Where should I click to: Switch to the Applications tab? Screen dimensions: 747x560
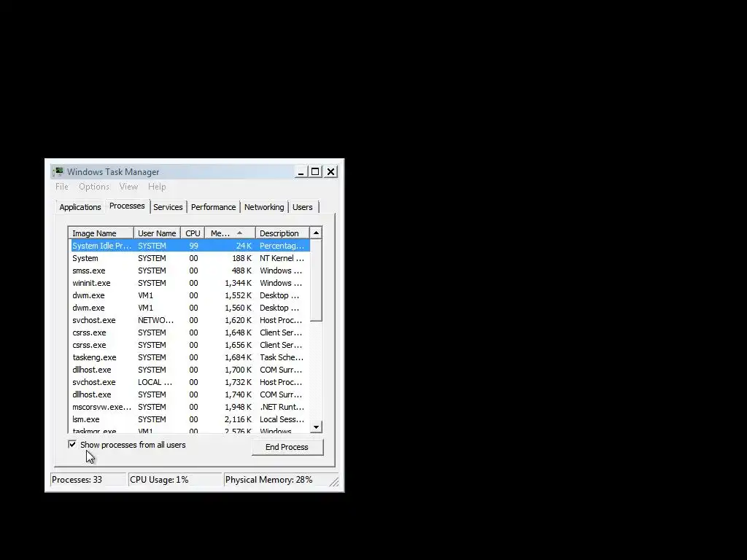[80, 207]
